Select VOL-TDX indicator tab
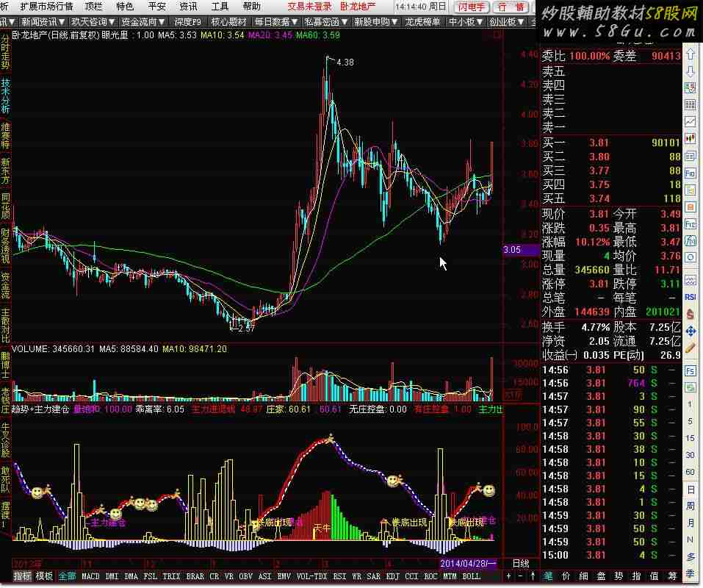The height and width of the screenshot is (588, 703). [312, 576]
